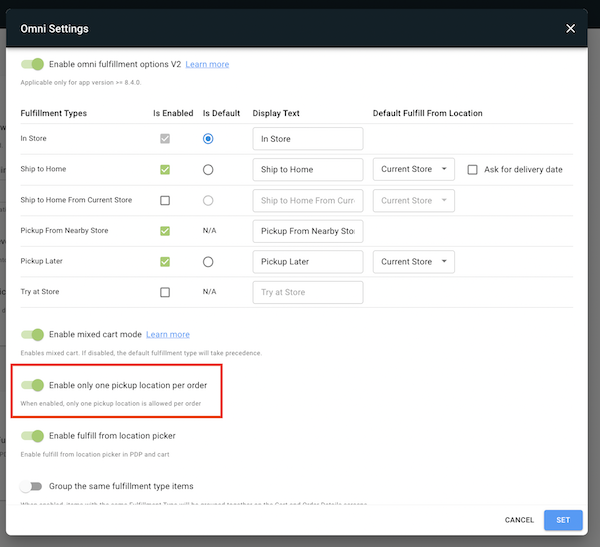Set Pickup Later as default

pyautogui.click(x=208, y=262)
